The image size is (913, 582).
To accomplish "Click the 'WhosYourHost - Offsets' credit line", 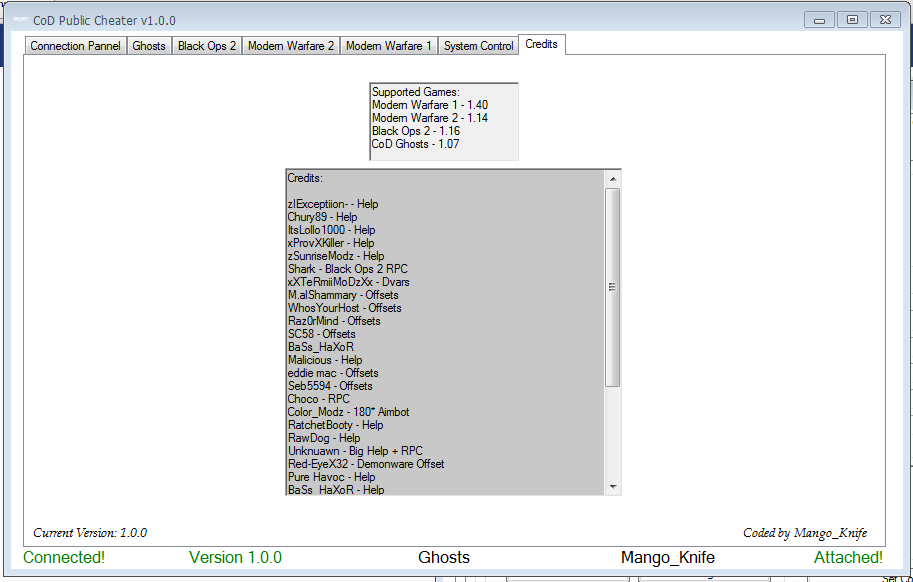I will pyautogui.click(x=344, y=308).
